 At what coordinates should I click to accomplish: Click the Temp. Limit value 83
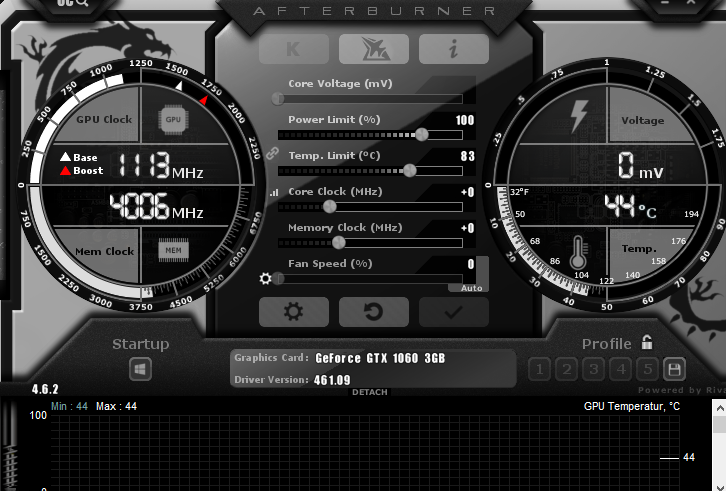tap(468, 156)
